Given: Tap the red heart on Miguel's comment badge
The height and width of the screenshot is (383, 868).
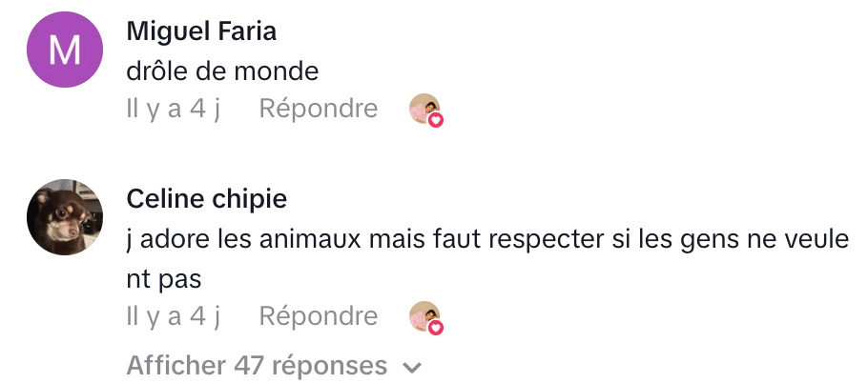Looking at the screenshot, I should 437,121.
